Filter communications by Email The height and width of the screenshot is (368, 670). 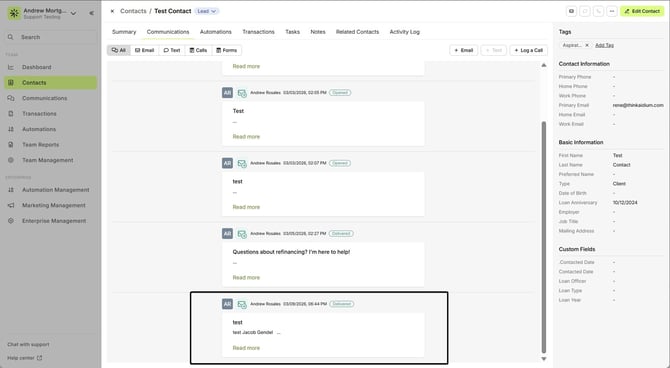click(x=144, y=50)
